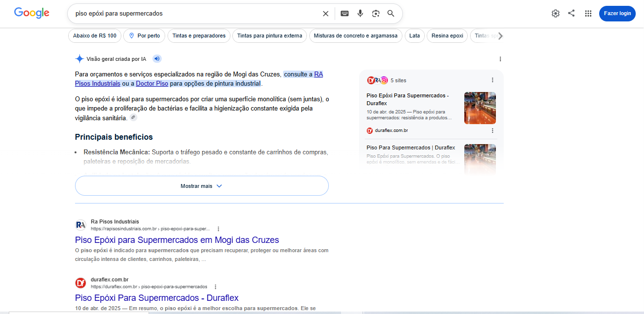Viewport: 644px width, 314px height.
Task: Open thumbnail of 'Piso Para Supermercados' card
Action: (480, 159)
